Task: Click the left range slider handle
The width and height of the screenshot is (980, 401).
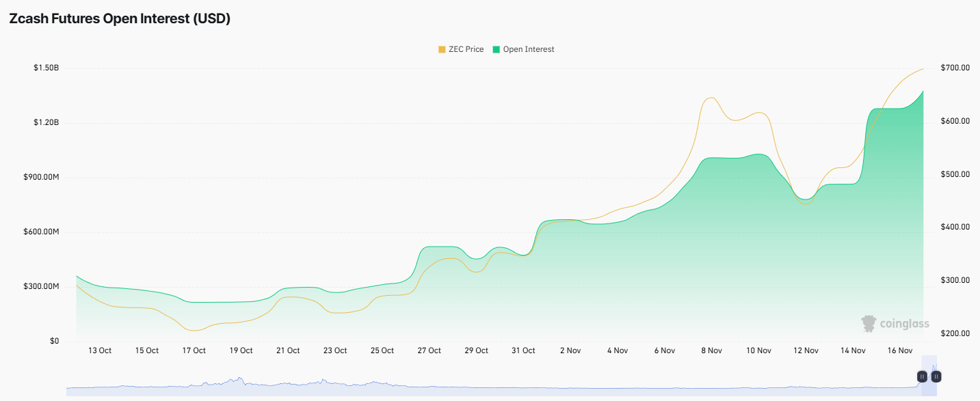Action: (922, 376)
